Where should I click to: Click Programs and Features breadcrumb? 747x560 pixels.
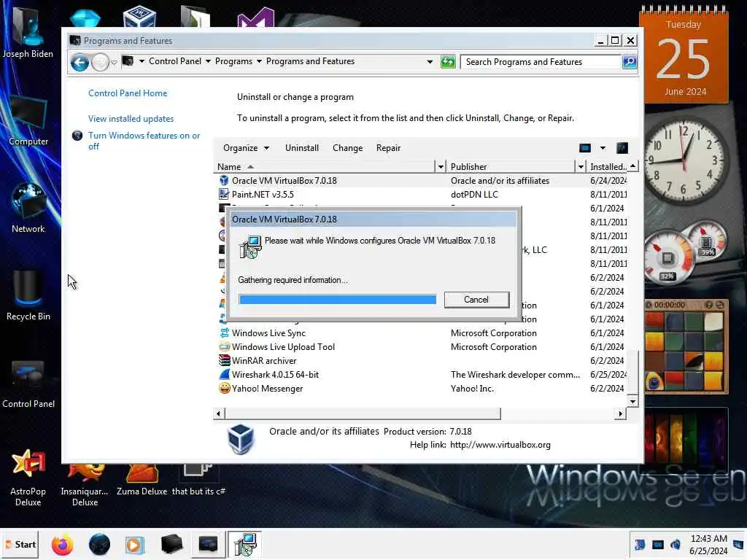tap(310, 61)
